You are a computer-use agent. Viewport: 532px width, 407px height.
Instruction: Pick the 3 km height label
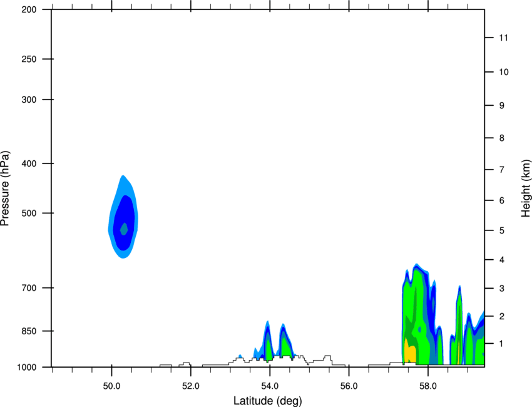(502, 288)
